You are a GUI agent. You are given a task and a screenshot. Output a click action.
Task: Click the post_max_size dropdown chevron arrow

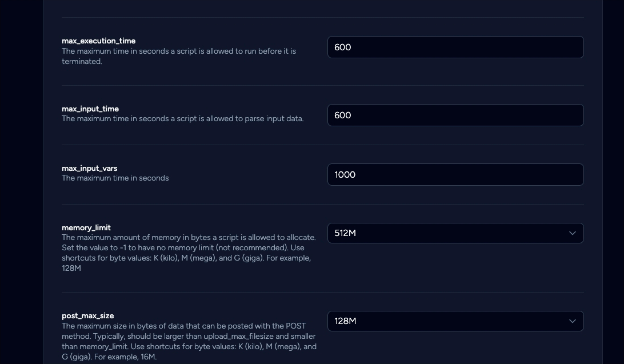(x=572, y=321)
